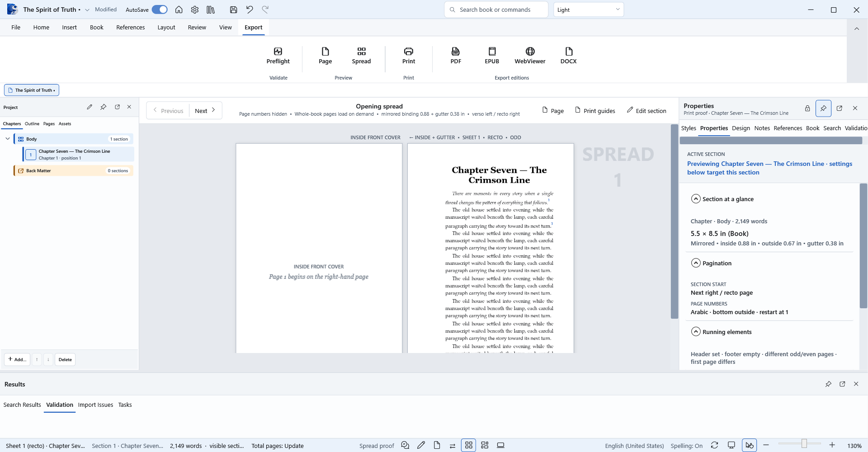The height and width of the screenshot is (452, 868).
Task: Click the zoom out minus button
Action: coord(766,445)
